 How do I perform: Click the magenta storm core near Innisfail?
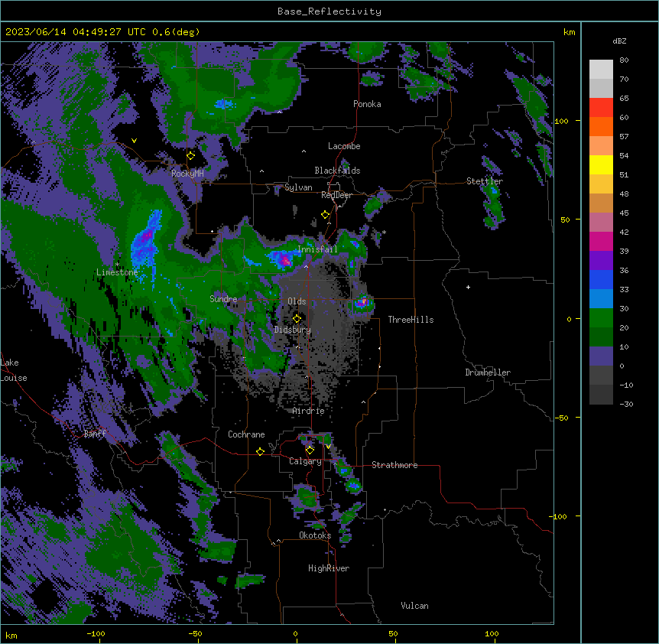click(x=285, y=260)
